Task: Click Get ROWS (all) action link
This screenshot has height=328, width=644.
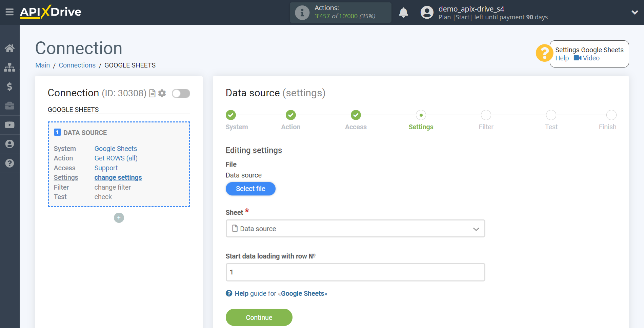Action: coord(116,158)
